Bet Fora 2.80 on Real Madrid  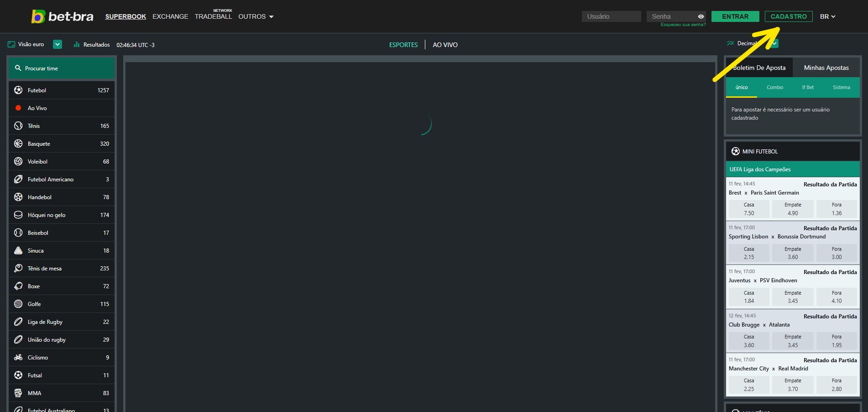coord(837,385)
